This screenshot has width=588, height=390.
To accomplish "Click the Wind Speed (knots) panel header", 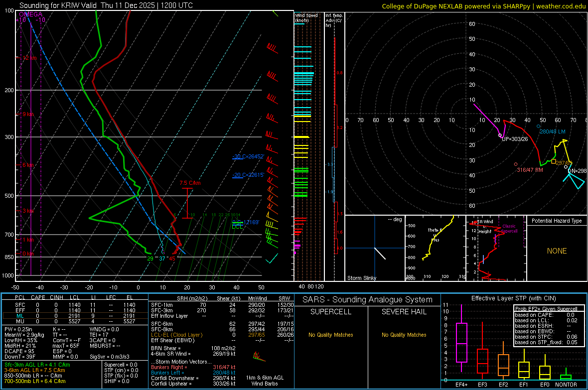I will (x=306, y=17).
